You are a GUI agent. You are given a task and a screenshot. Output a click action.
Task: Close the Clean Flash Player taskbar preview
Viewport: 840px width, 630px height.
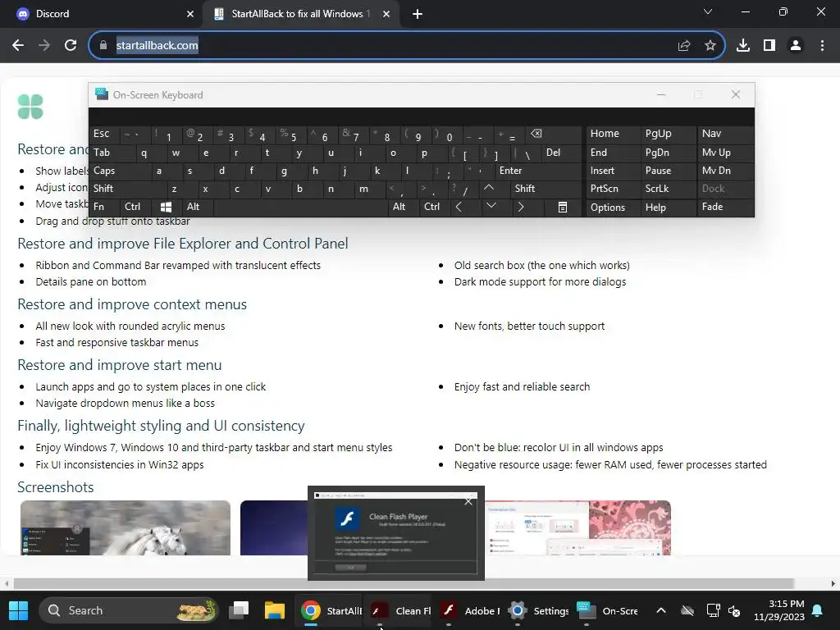pyautogui.click(x=468, y=501)
